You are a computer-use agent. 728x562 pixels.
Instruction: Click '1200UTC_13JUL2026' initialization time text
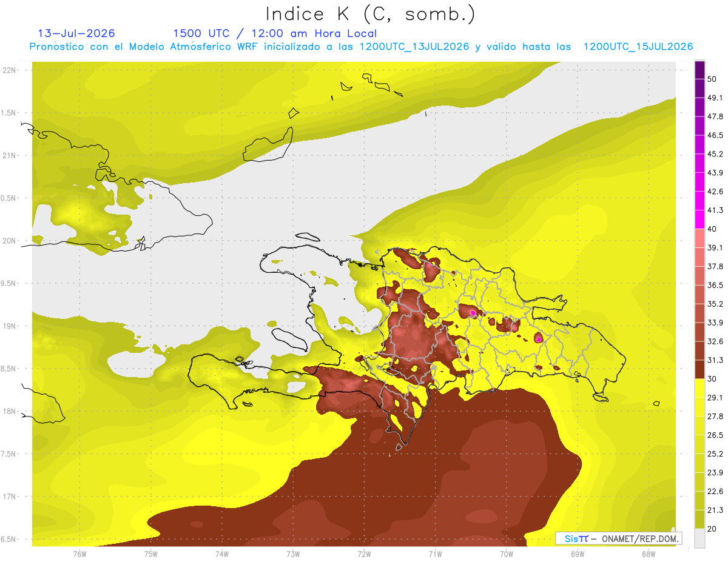tap(414, 47)
